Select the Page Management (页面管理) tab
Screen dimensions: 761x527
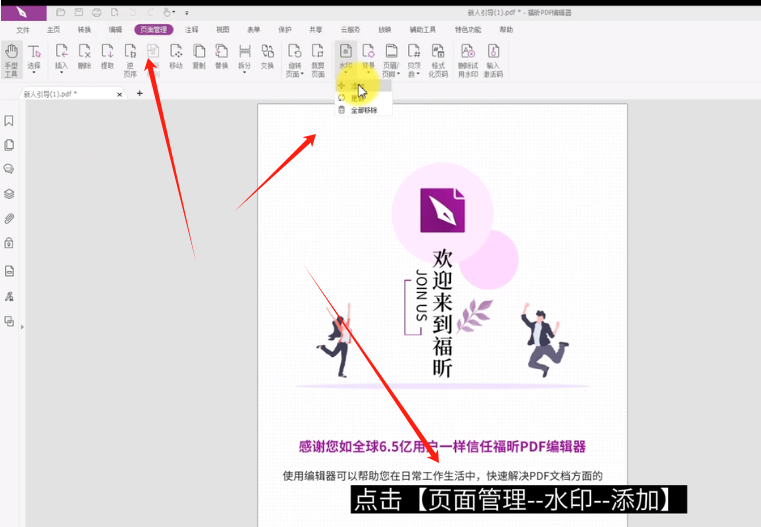tap(154, 30)
